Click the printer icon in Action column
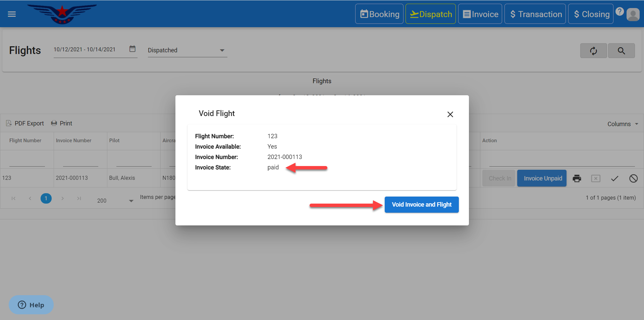 (x=577, y=178)
